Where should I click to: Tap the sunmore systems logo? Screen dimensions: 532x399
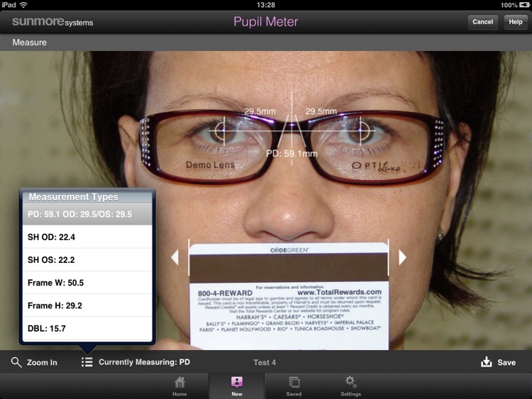pyautogui.click(x=52, y=22)
